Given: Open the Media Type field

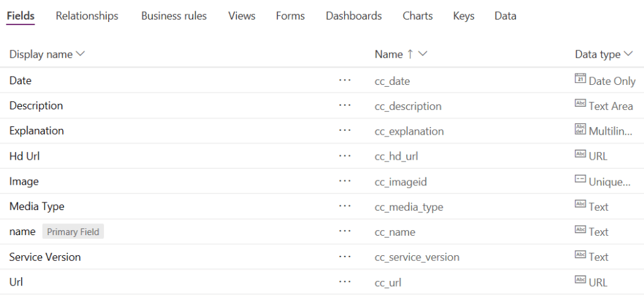Looking at the screenshot, I should point(37,206).
